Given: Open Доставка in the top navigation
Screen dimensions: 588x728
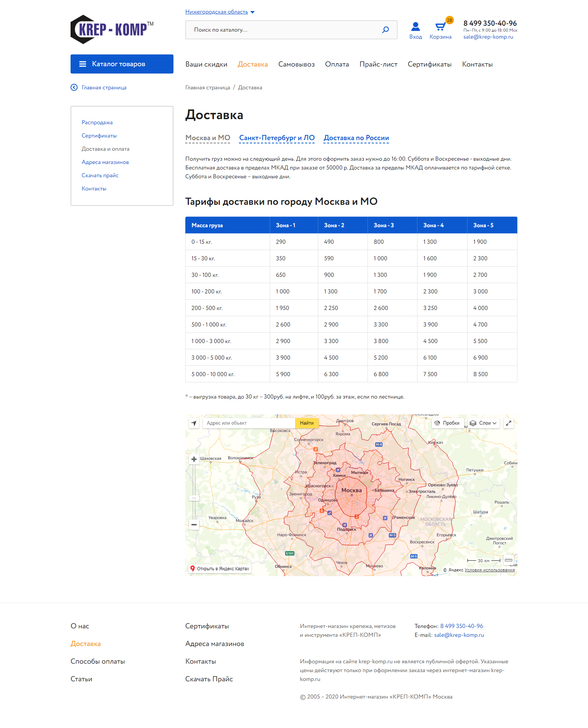Looking at the screenshot, I should point(253,64).
